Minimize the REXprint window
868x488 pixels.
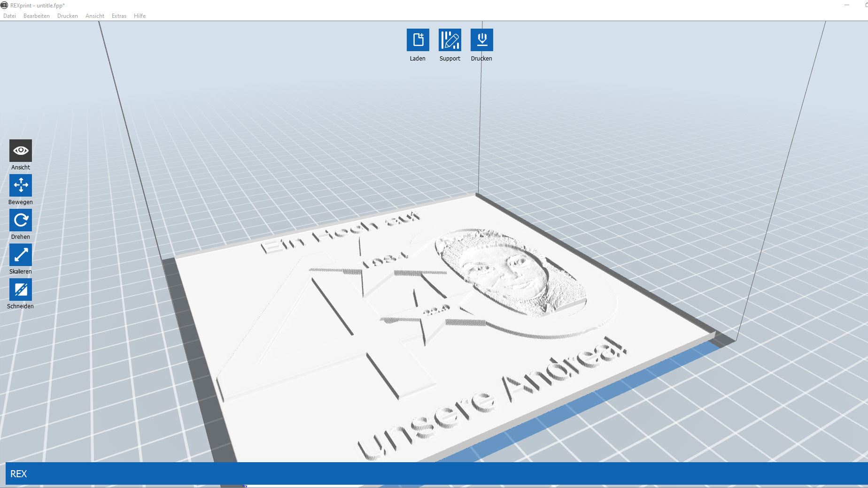[x=847, y=5]
